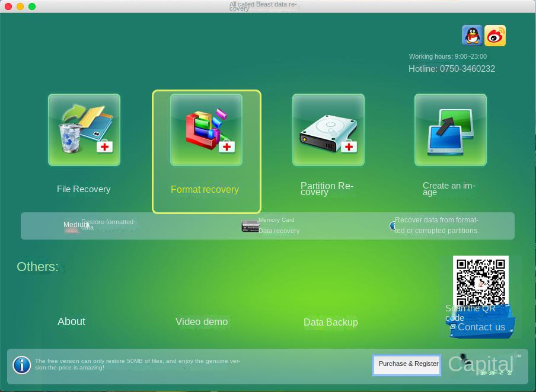Select the File Recovery tool
Viewport: 536px width, 392px height.
click(x=84, y=129)
